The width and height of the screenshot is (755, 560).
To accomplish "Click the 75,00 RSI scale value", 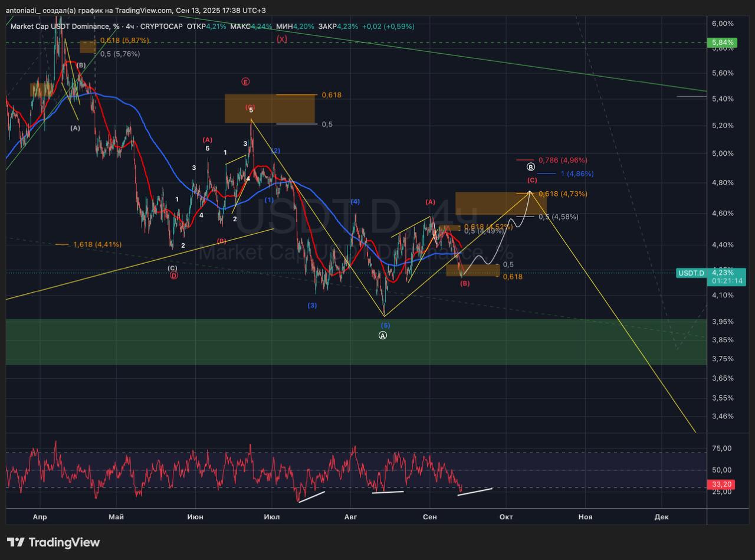I will (x=722, y=448).
